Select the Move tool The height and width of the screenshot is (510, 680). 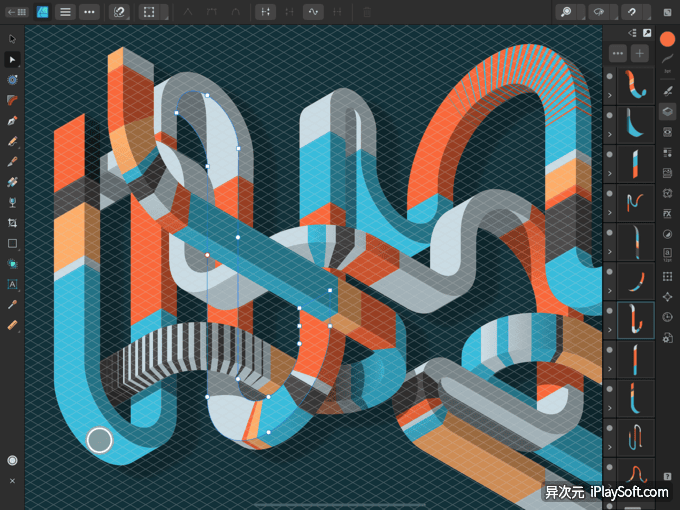13,39
